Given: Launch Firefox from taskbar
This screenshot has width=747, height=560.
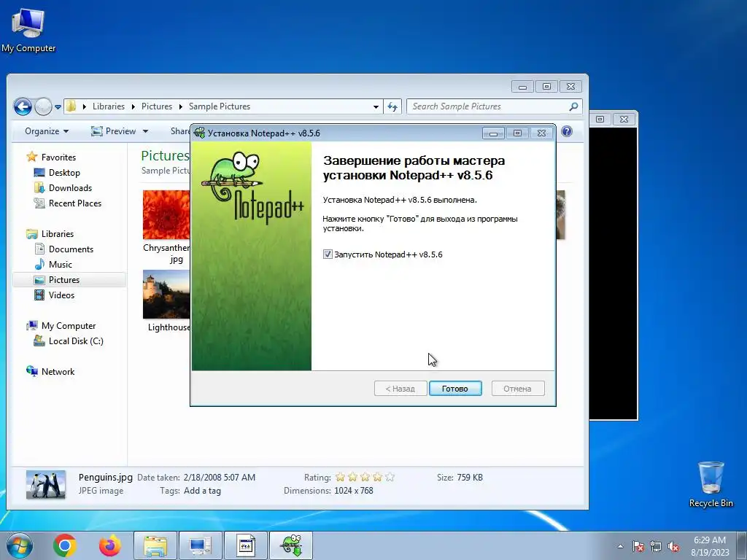Looking at the screenshot, I should point(110,545).
